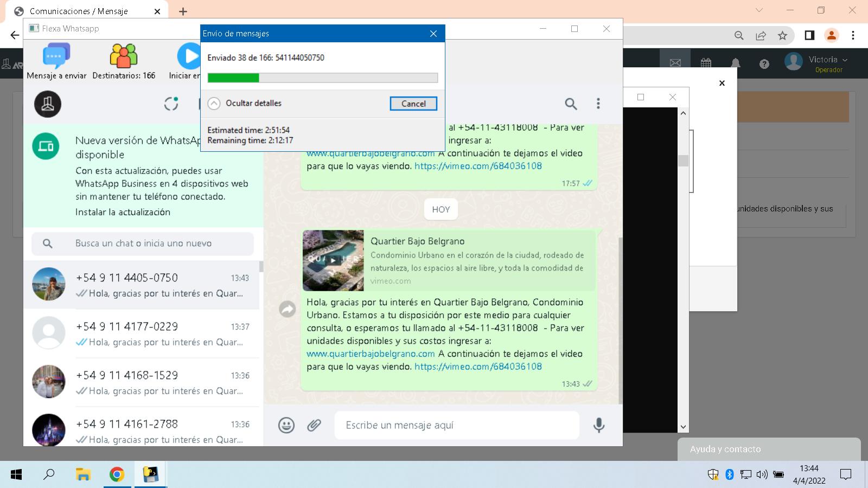Click the Cancel button in Envío de mensajes
868x488 pixels.
413,104
